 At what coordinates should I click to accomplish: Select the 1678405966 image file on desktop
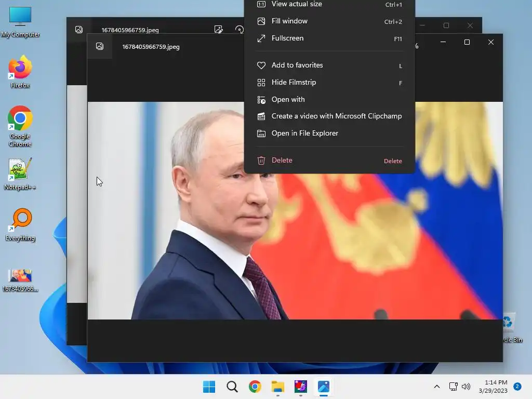coord(20,280)
